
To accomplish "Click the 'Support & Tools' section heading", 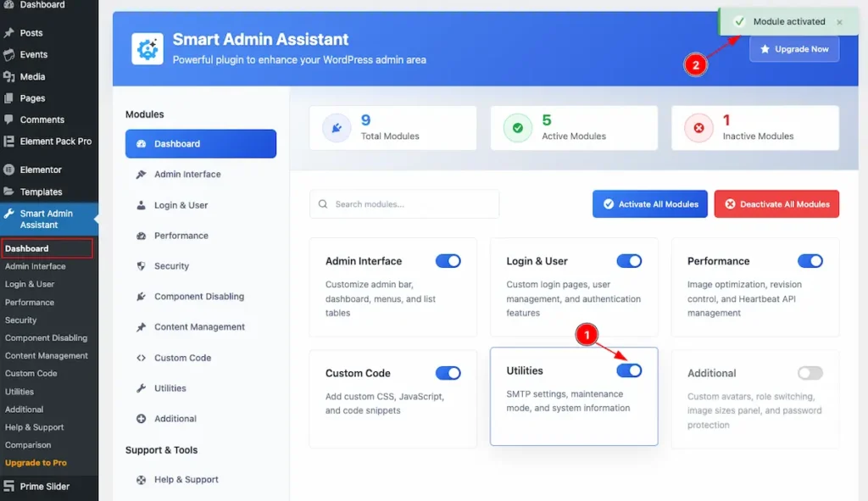I will 161,449.
